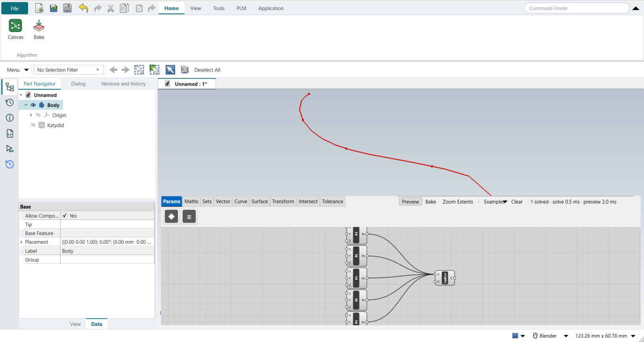Open the Examples dropdown in canvas toolbar
The height and width of the screenshot is (342, 644).
[x=495, y=202]
